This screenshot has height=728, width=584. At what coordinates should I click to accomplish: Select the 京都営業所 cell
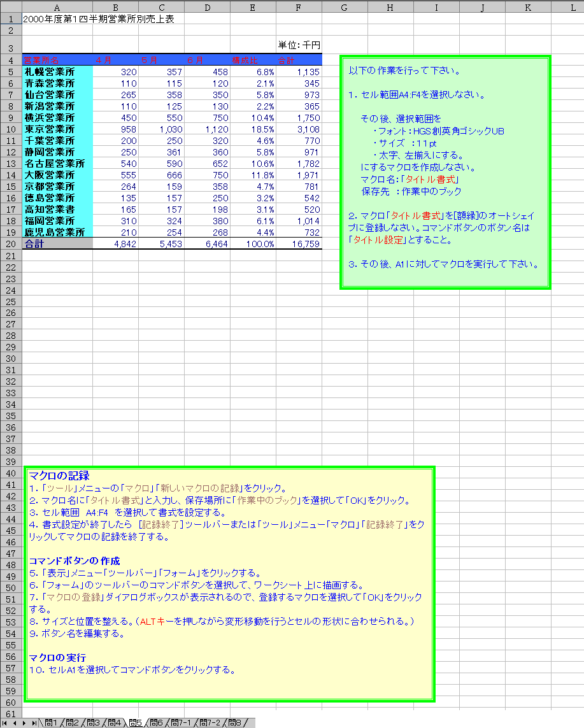pyautogui.click(x=57, y=187)
